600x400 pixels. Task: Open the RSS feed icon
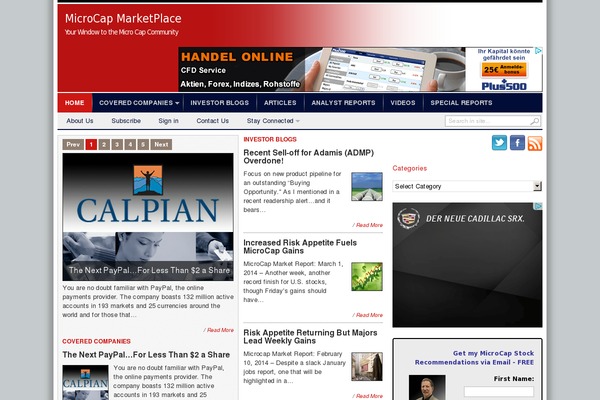click(535, 143)
